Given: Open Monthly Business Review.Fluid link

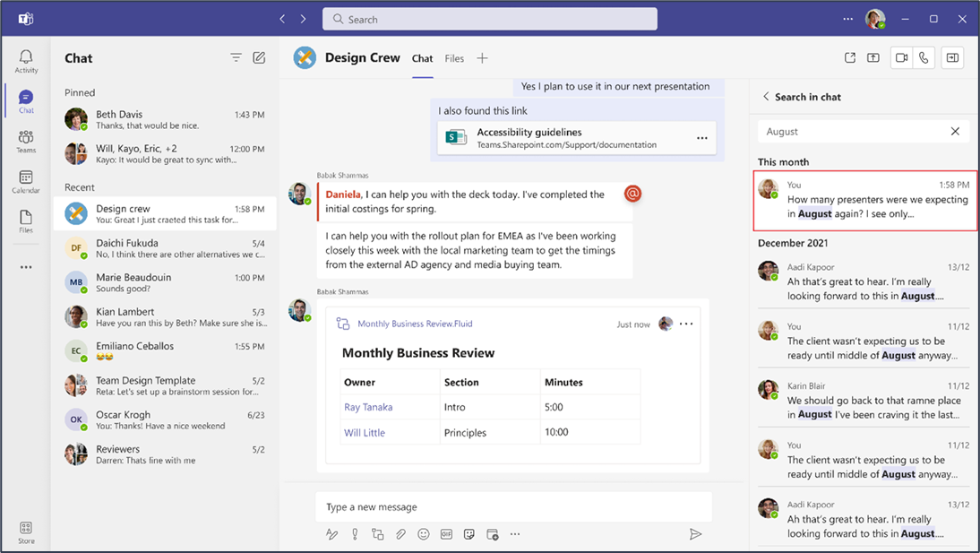Looking at the screenshot, I should pos(415,324).
